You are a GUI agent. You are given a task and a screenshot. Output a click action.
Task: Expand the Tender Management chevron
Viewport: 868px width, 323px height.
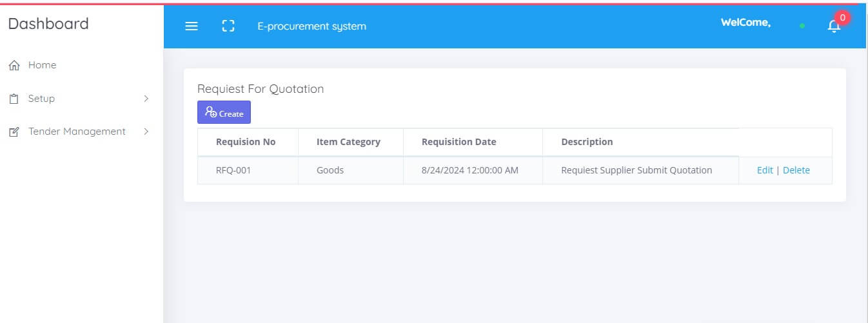click(x=146, y=132)
